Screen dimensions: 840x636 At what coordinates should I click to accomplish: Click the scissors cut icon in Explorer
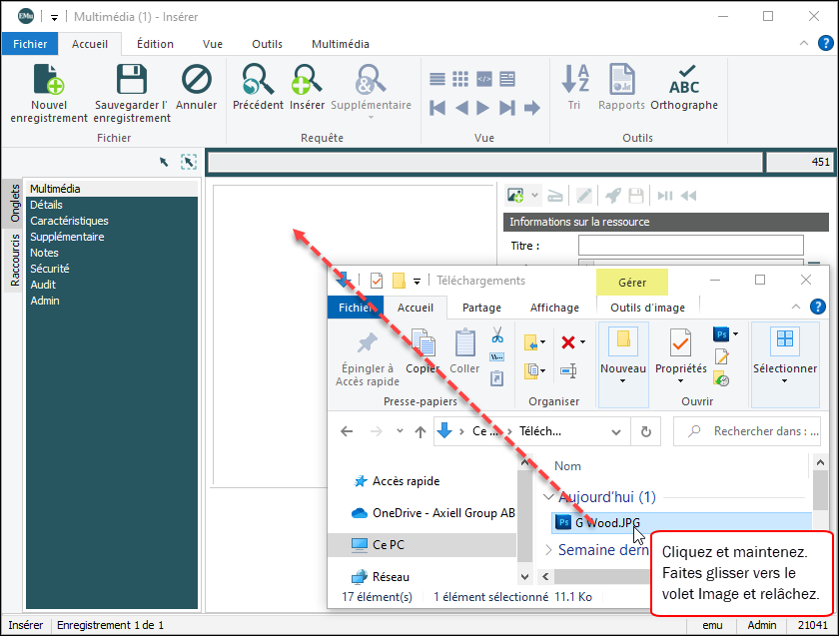tap(496, 335)
